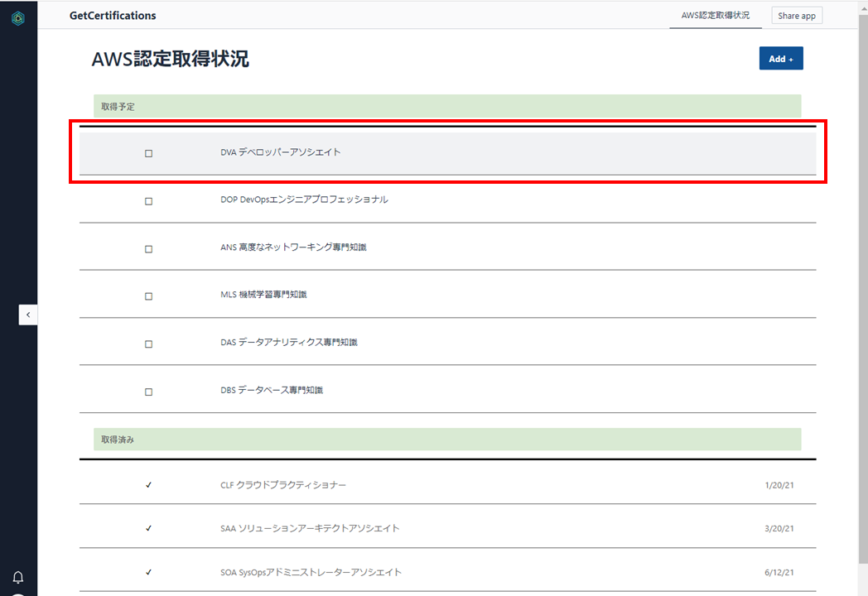The height and width of the screenshot is (596, 868).
Task: Select the CLF クラウドプラクティショナー text
Action: 283,485
